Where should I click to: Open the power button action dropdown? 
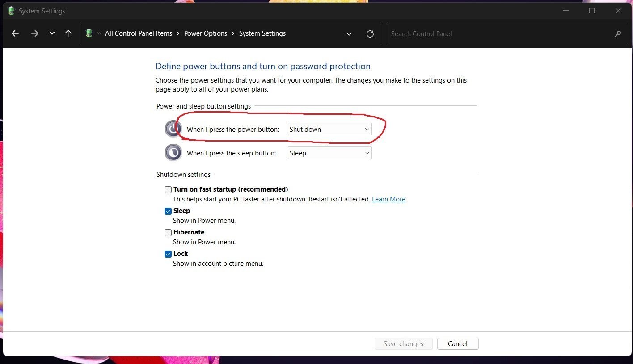329,130
